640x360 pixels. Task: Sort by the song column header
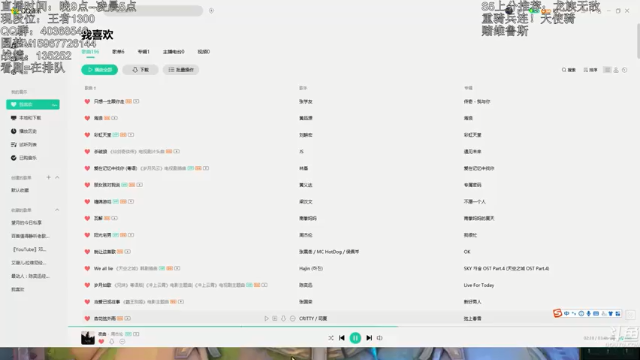[90, 88]
